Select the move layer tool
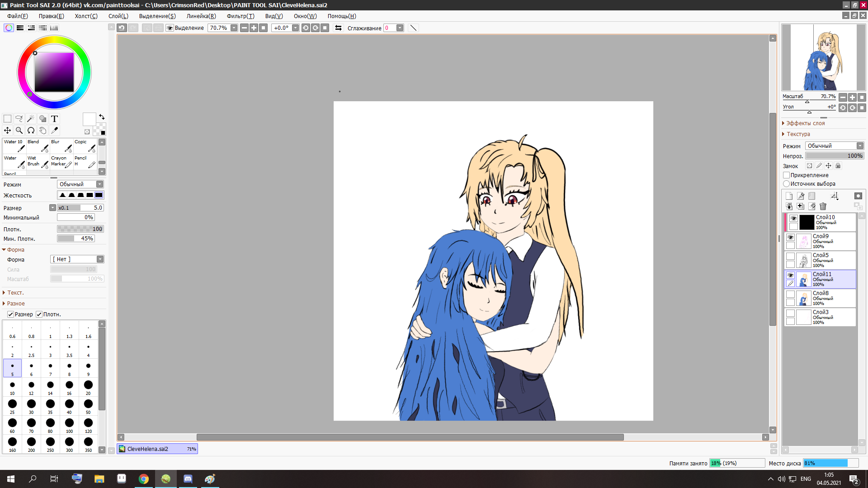868x488 pixels. click(7, 131)
